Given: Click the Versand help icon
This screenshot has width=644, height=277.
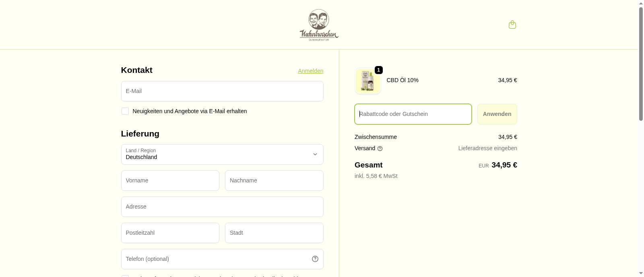Looking at the screenshot, I should (x=380, y=148).
